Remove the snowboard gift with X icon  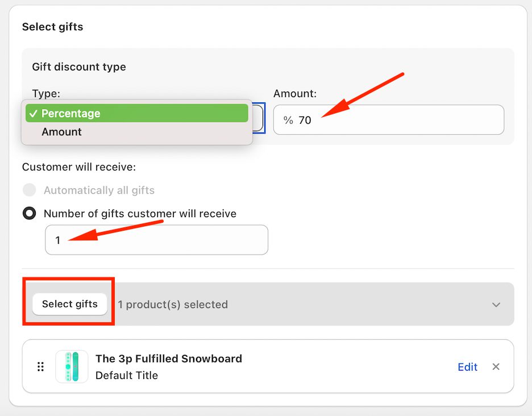coord(496,367)
